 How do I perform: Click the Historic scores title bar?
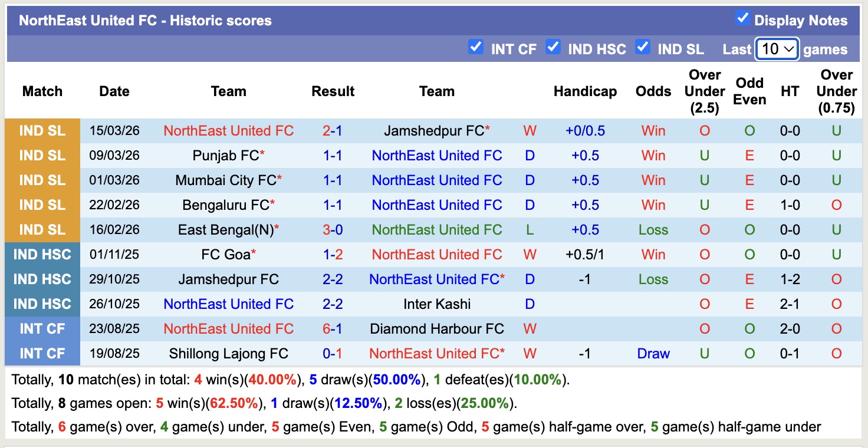(145, 20)
